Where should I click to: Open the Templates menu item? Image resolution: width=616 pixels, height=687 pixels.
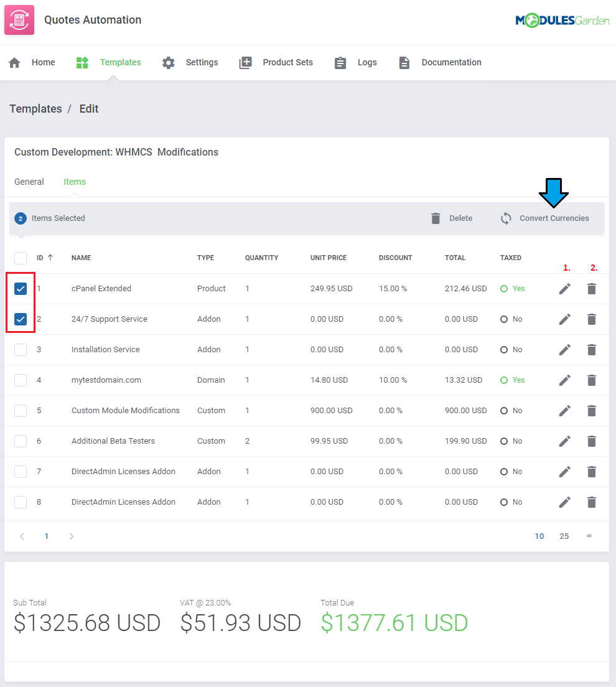(121, 62)
